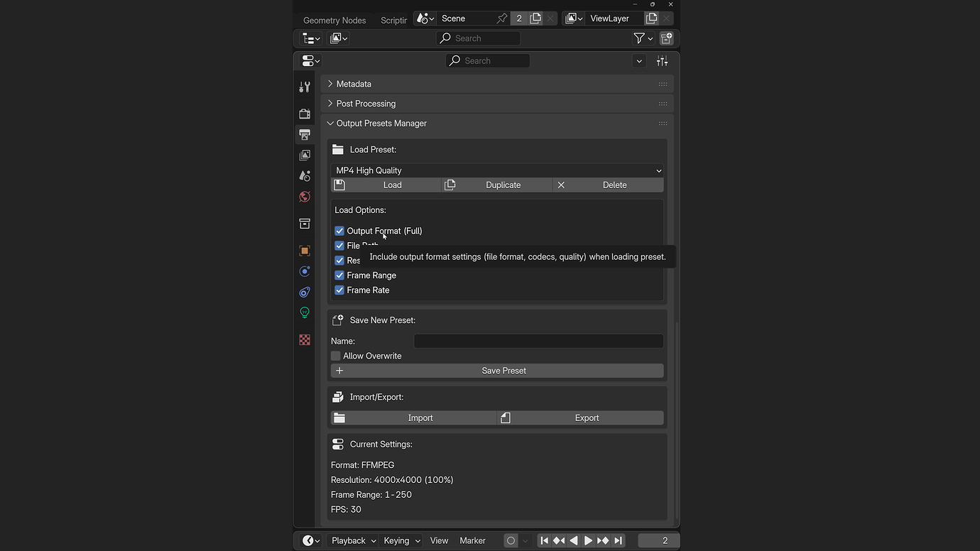
Task: Click the preset Name input field
Action: [x=538, y=341]
